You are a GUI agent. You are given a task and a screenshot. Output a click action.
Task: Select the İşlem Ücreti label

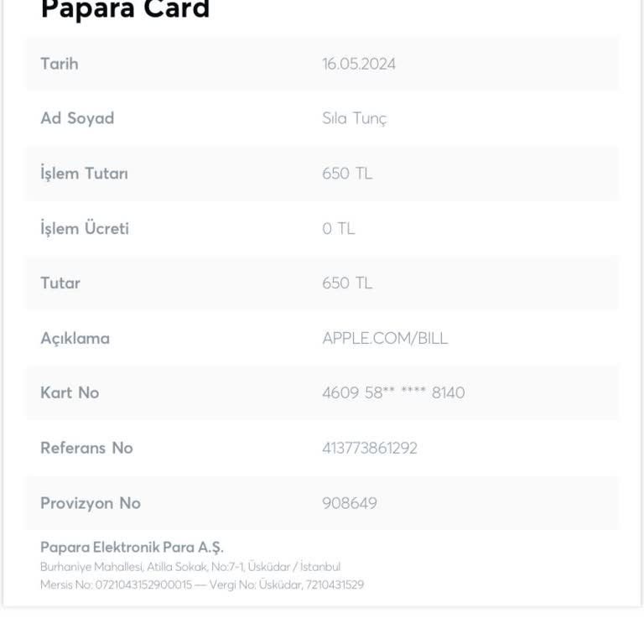[x=85, y=228]
